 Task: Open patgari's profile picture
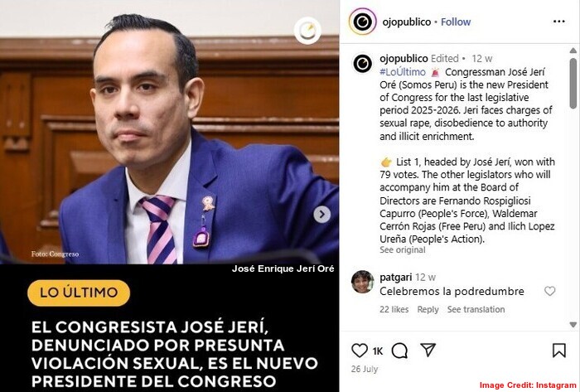pyautogui.click(x=363, y=282)
